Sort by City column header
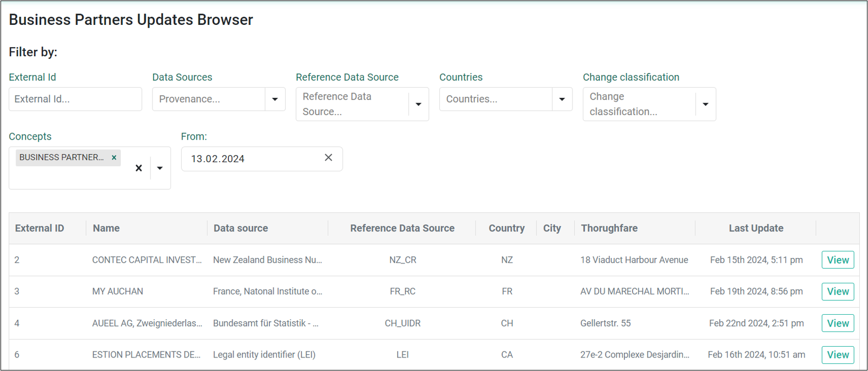 pos(552,228)
